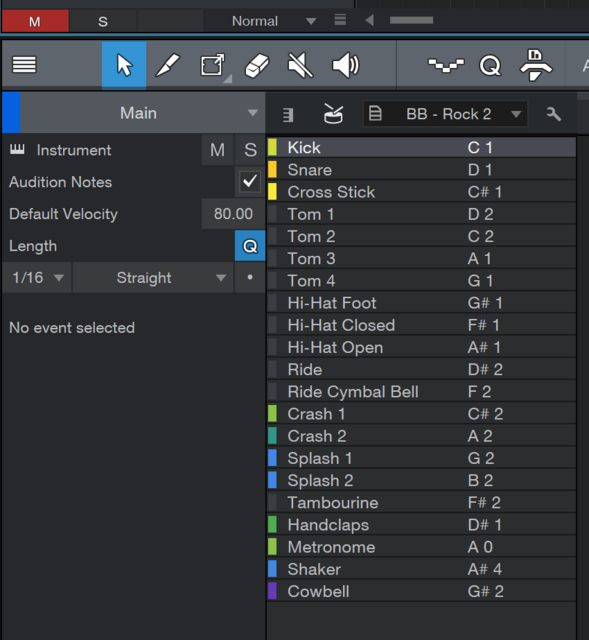This screenshot has width=589, height=640.
Task: Open the Normal mode dropdown
Action: [x=273, y=21]
